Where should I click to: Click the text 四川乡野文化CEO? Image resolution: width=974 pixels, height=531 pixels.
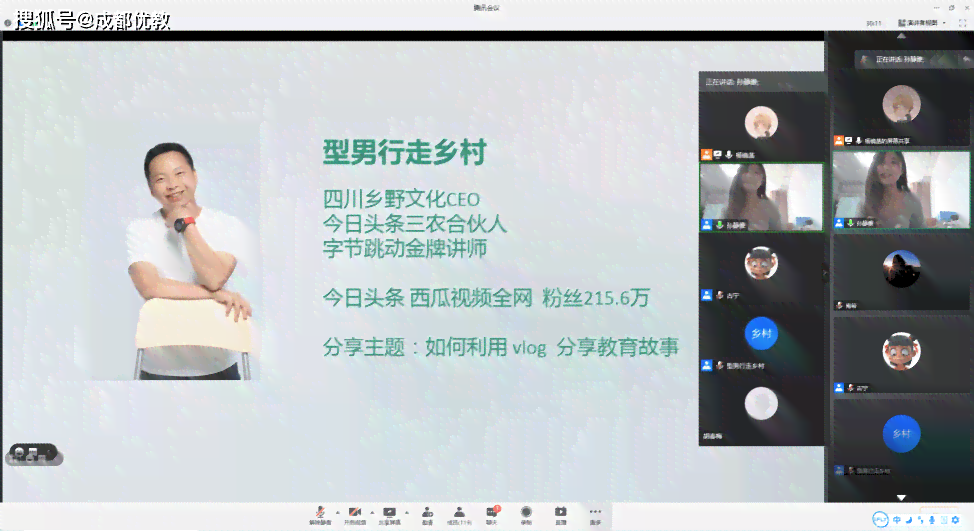coord(401,199)
